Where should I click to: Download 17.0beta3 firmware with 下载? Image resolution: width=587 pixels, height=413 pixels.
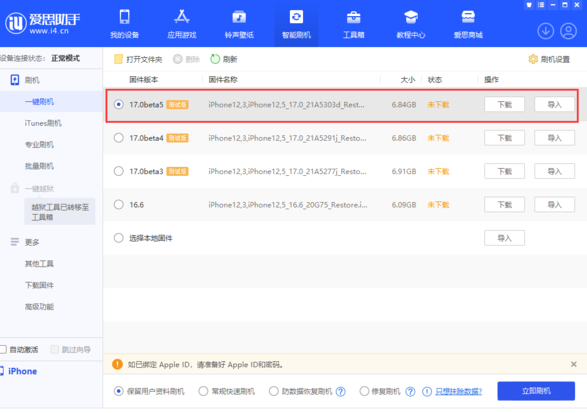point(504,171)
